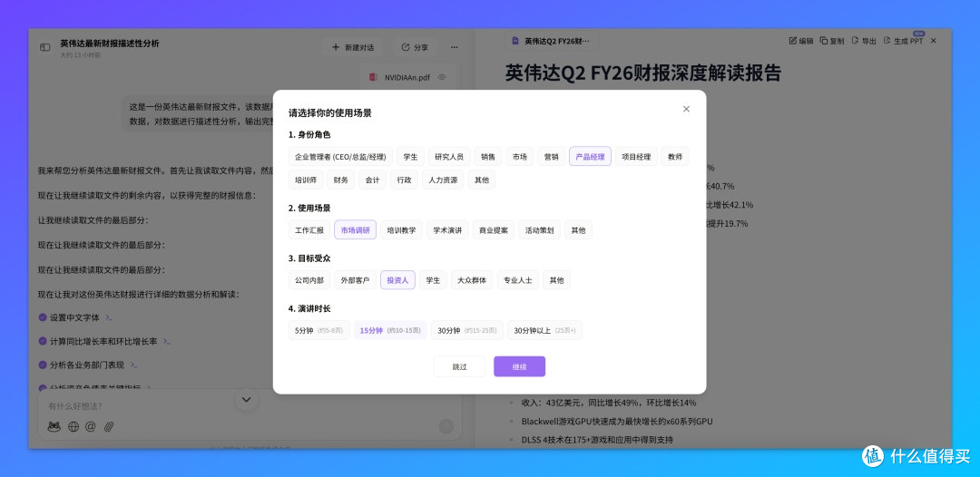Image resolution: width=980 pixels, height=477 pixels.
Task: Choose 活动策划 as usage scenario
Action: pyautogui.click(x=539, y=229)
